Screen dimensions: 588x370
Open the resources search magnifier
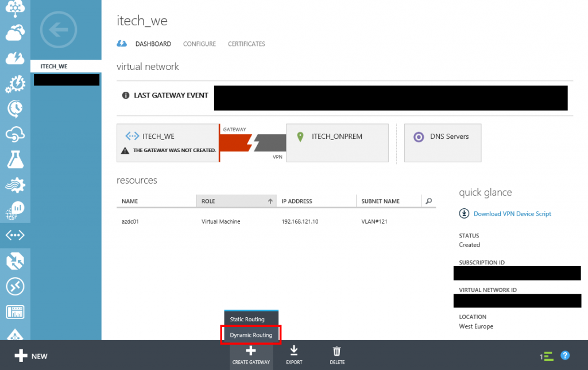[428, 201]
